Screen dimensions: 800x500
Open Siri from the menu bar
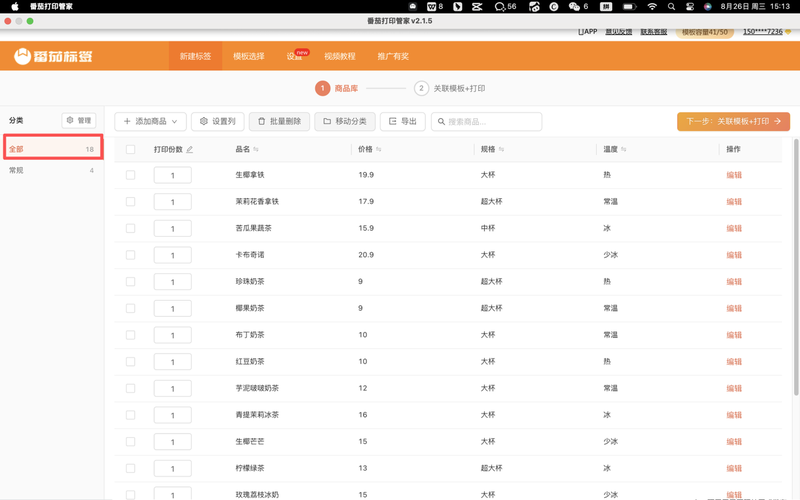[708, 6]
